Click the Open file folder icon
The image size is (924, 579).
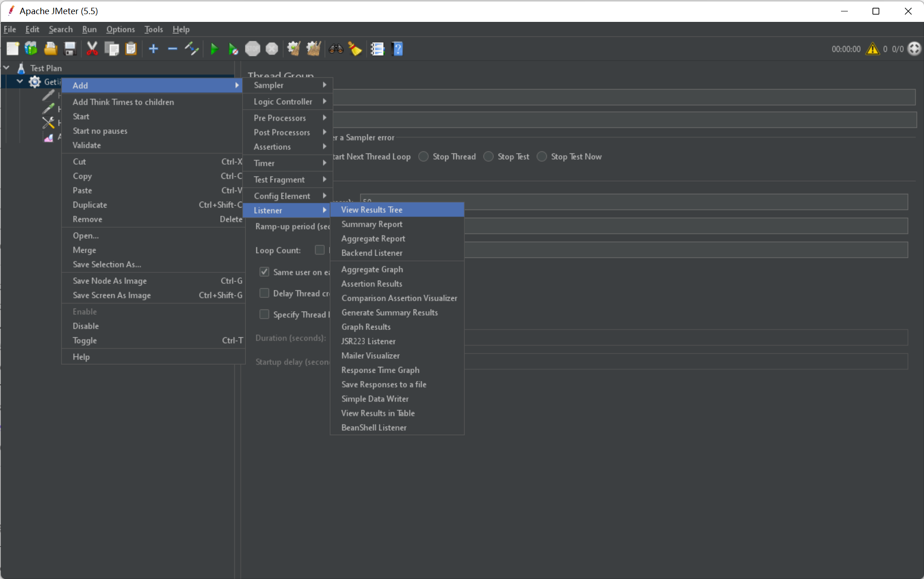coord(51,49)
